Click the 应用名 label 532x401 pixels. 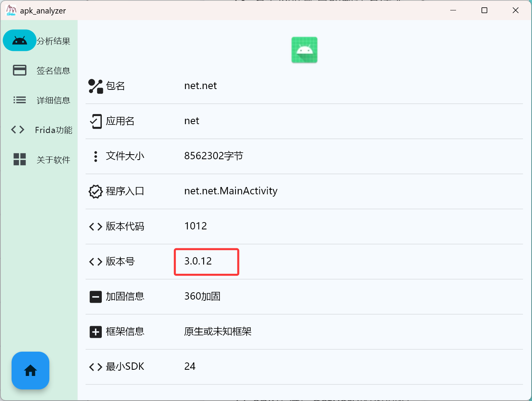[120, 121]
